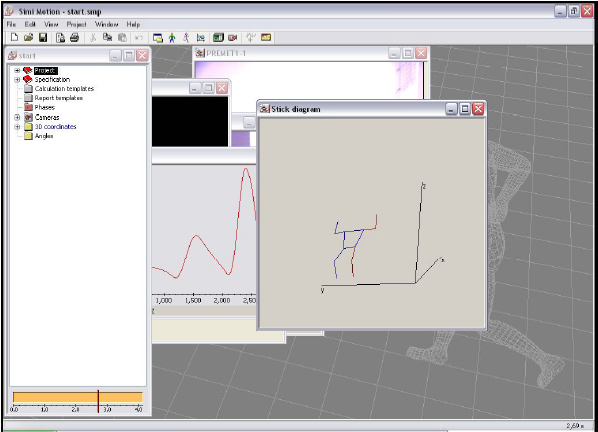Image resolution: width=598 pixels, height=432 pixels.
Task: Open a project via the folder icon
Action: [29, 37]
